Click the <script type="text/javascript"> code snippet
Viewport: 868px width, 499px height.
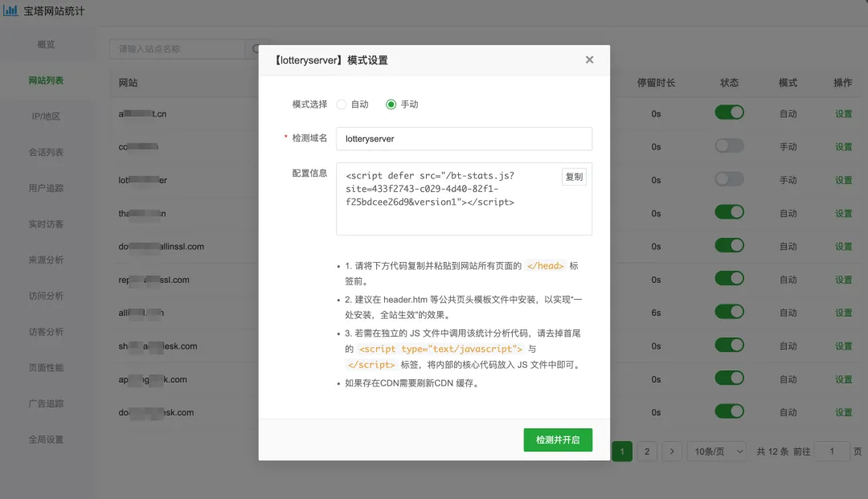click(440, 349)
